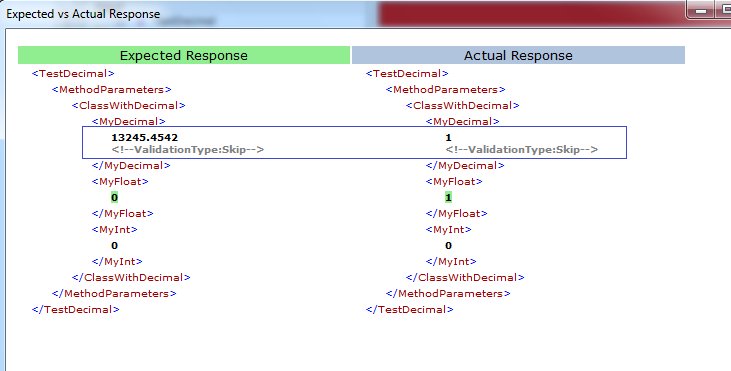The image size is (731, 371).
Task: Click the expected value 13245.4542
Action: 145,137
